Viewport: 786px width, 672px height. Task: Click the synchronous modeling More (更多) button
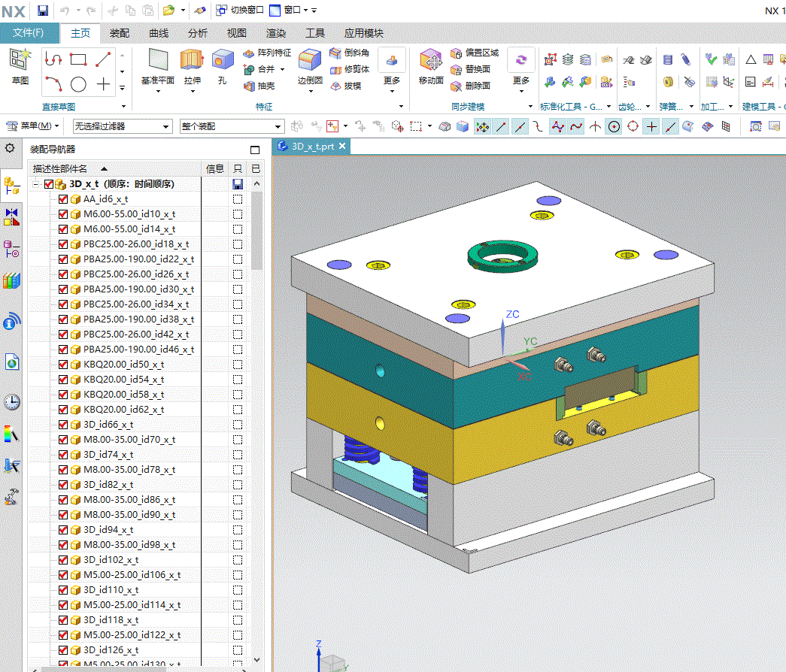(x=520, y=70)
